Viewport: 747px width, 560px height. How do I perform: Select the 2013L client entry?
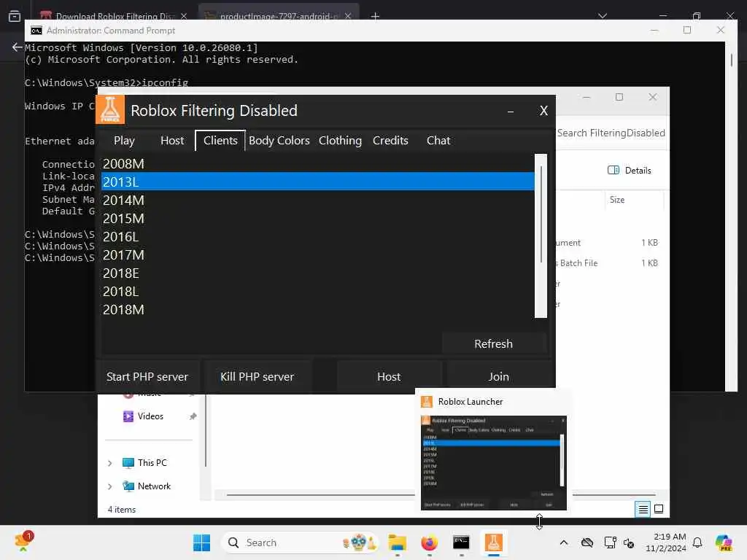point(318,182)
